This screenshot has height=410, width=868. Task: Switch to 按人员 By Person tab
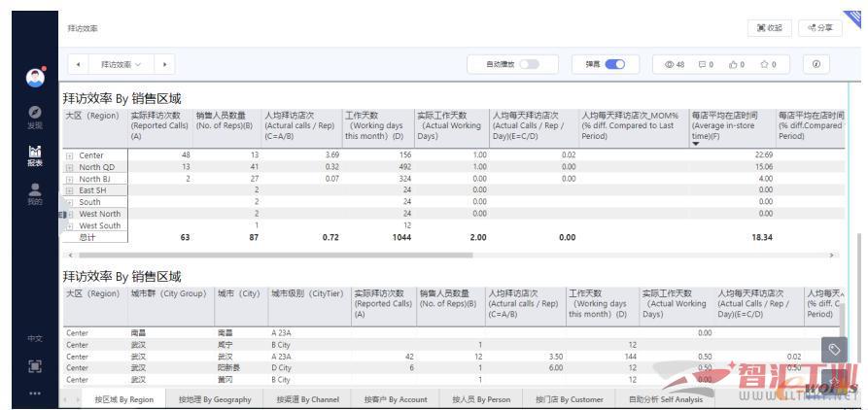point(481,399)
